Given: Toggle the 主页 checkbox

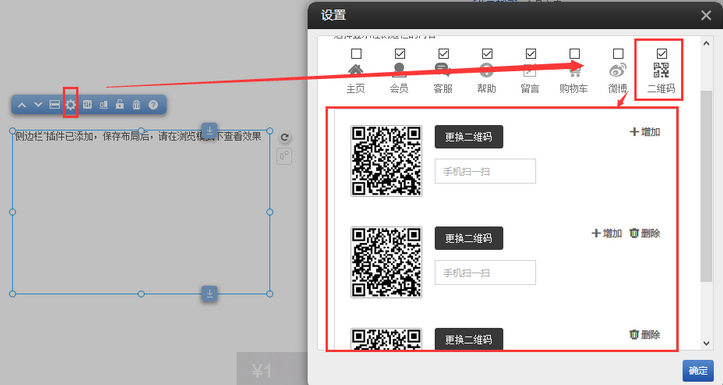Looking at the screenshot, I should click(x=356, y=54).
